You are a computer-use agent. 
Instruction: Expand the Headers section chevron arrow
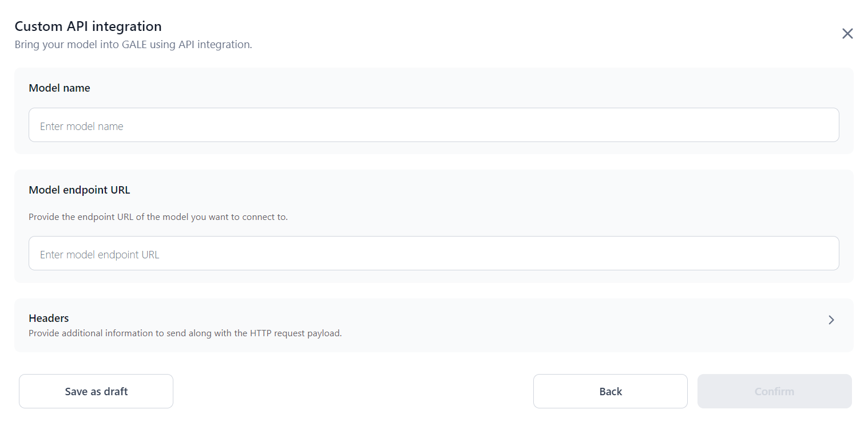click(831, 320)
